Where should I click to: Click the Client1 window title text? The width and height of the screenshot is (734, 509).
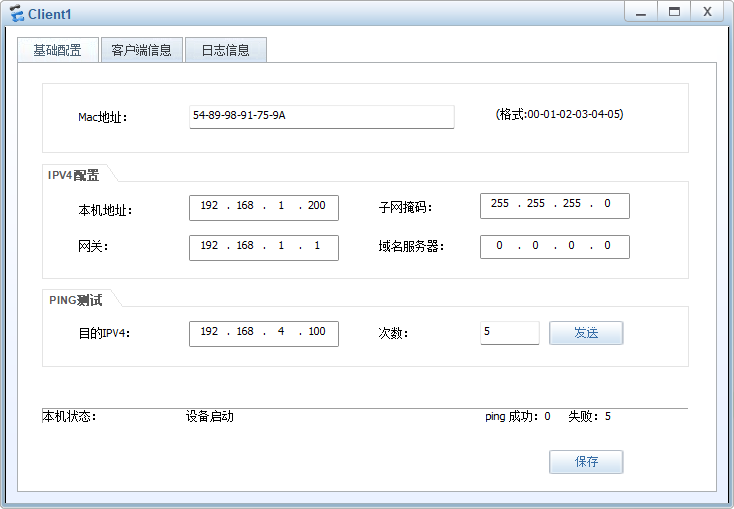click(50, 14)
